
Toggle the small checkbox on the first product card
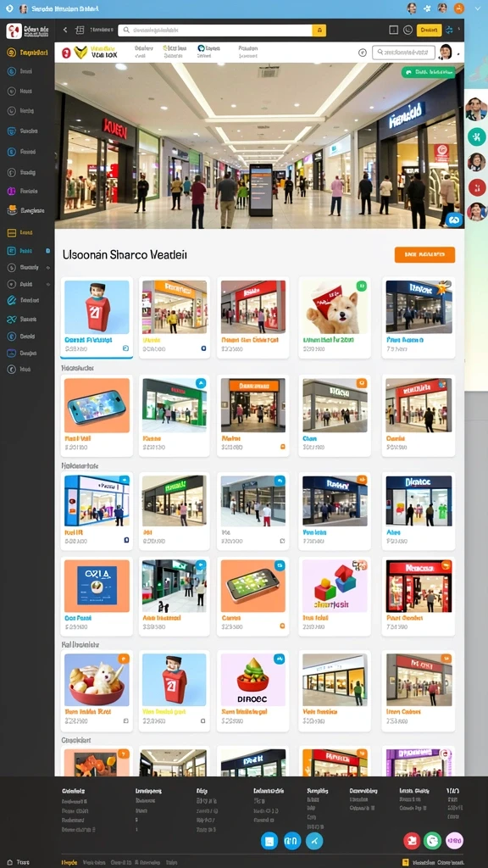click(x=125, y=348)
